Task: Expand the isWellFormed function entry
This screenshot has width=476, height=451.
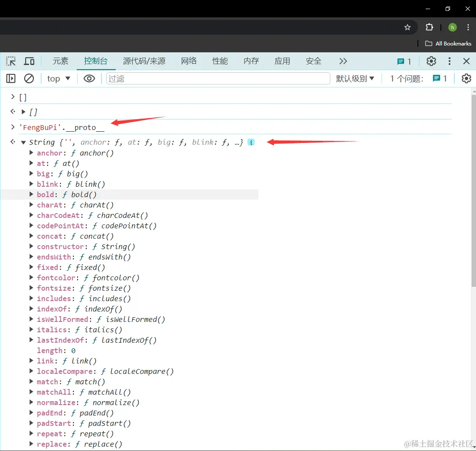Action: [x=31, y=319]
